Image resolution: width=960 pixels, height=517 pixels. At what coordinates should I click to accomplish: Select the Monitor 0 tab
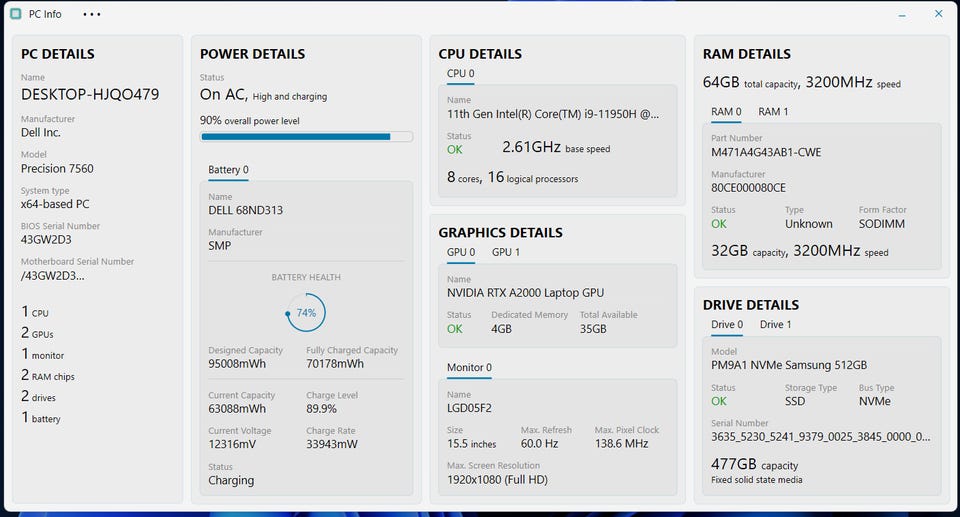(469, 367)
